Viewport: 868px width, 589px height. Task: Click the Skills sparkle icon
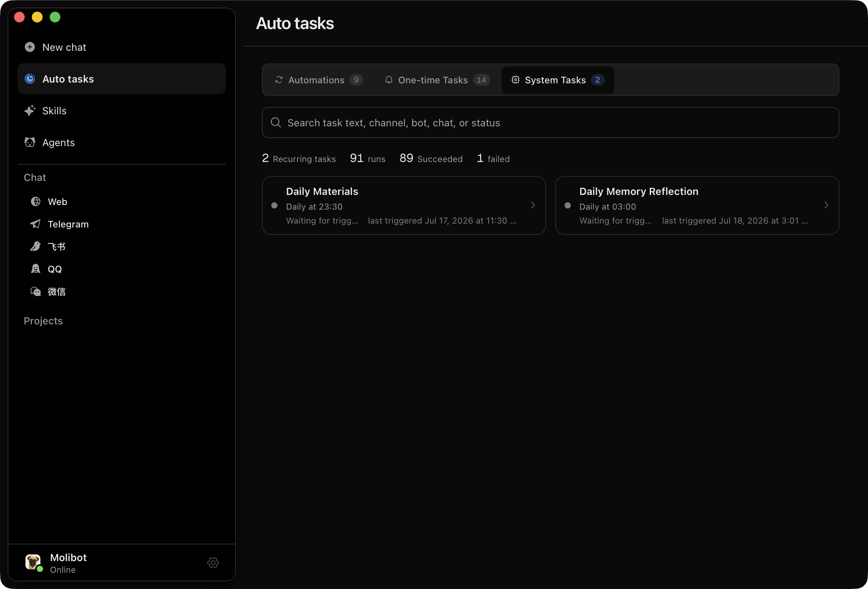pyautogui.click(x=30, y=111)
